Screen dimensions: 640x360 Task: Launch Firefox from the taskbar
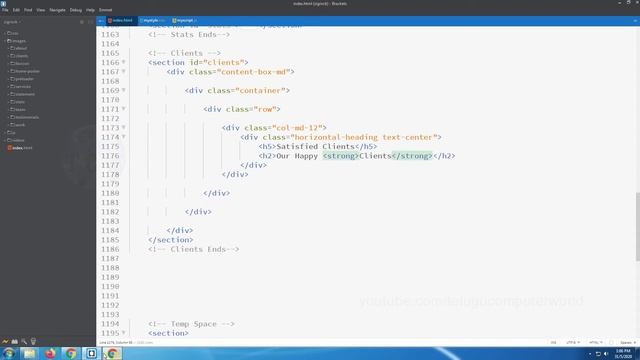50,353
